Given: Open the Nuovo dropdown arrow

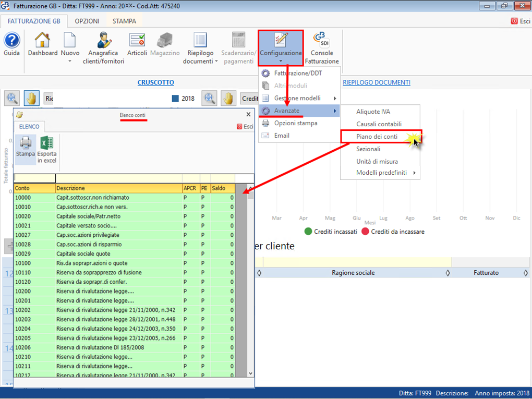Looking at the screenshot, I should [x=70, y=62].
